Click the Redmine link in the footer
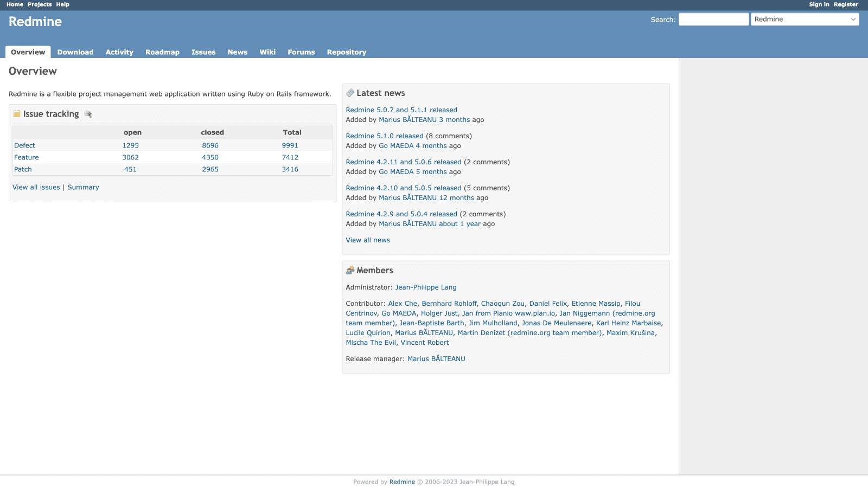The width and height of the screenshot is (868, 488). (402, 482)
